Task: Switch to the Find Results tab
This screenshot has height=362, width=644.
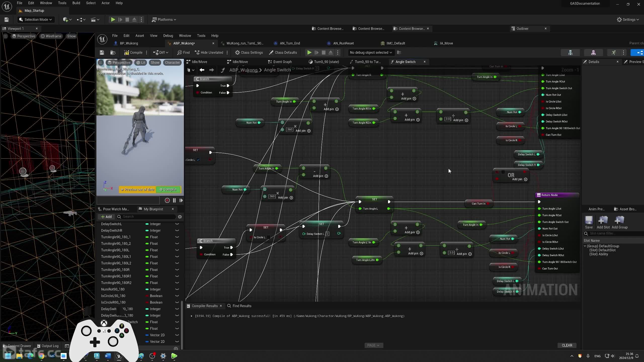Action: coord(239,306)
